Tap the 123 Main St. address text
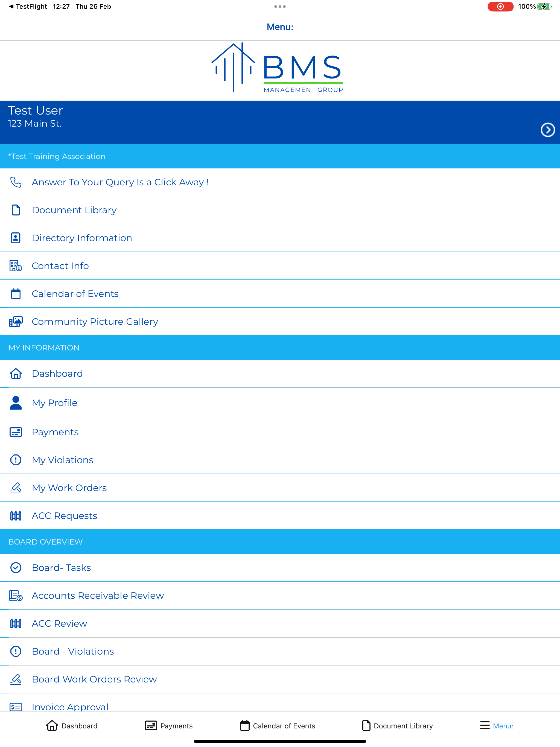The image size is (560, 747). pyautogui.click(x=35, y=124)
